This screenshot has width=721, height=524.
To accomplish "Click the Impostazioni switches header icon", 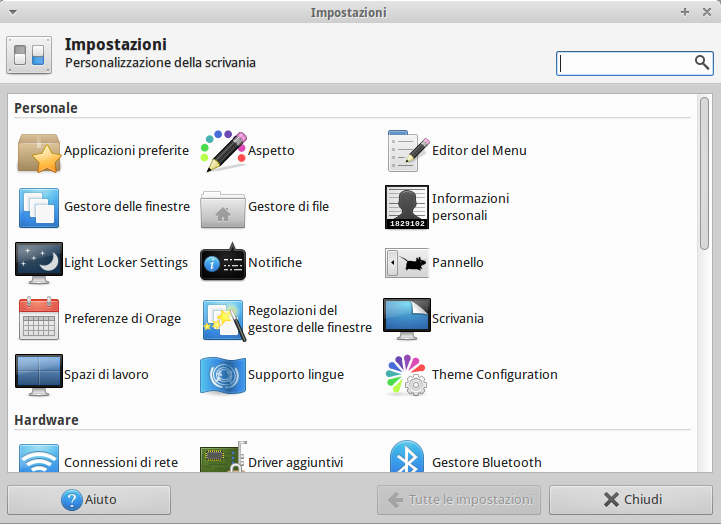I will click(29, 55).
